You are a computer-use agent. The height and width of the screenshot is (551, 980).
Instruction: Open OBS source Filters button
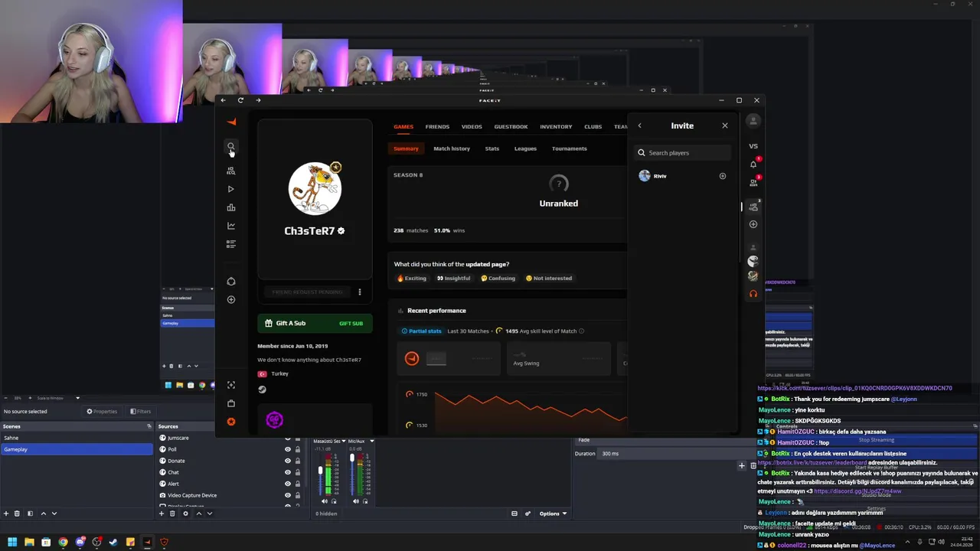pos(140,411)
